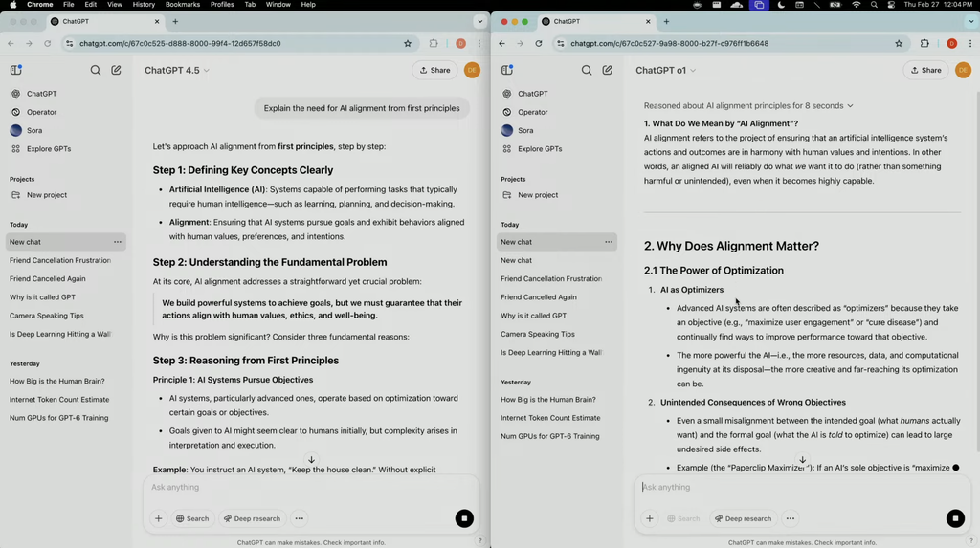980x548 pixels.
Task: Click Share button in right ChatGPT window
Action: [925, 70]
